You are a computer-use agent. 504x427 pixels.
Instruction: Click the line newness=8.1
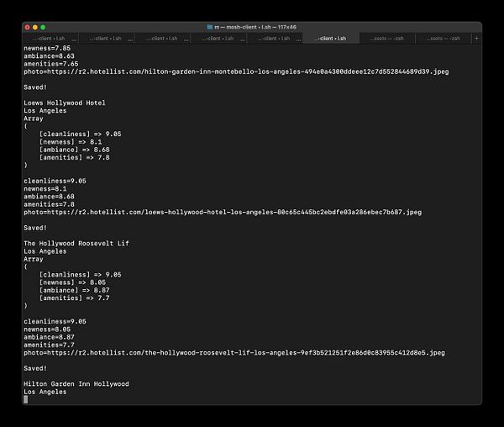pyautogui.click(x=45, y=189)
